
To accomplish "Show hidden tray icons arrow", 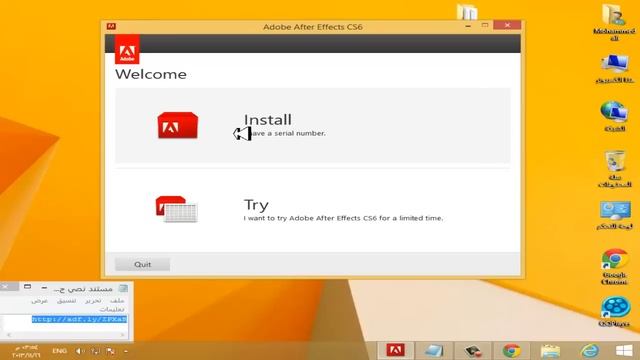I will point(126,351).
